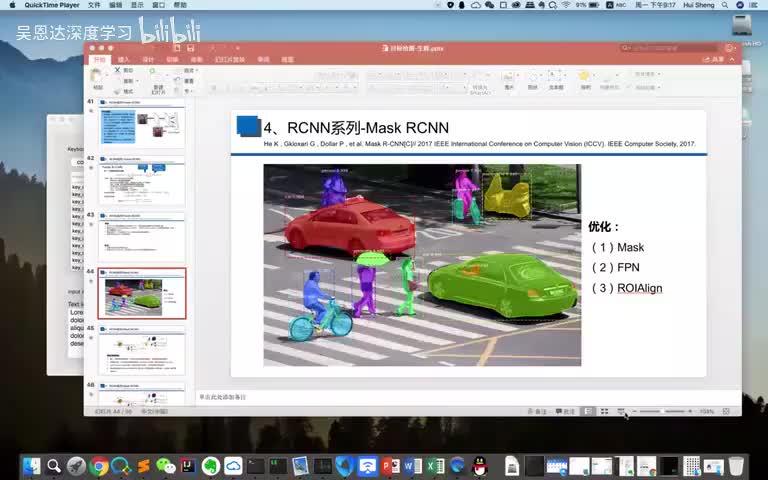Image resolution: width=768 pixels, height=480 pixels.
Task: Click the fit slide to window icon
Action: [726, 411]
